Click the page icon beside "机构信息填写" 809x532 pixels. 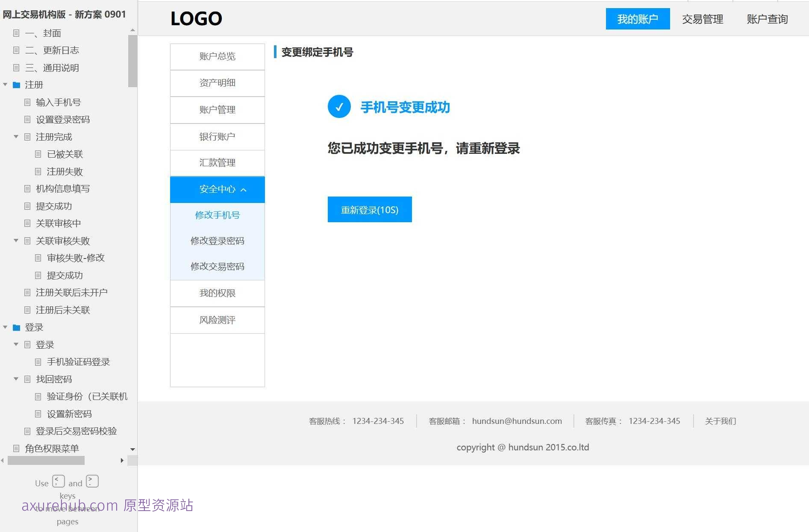point(27,188)
